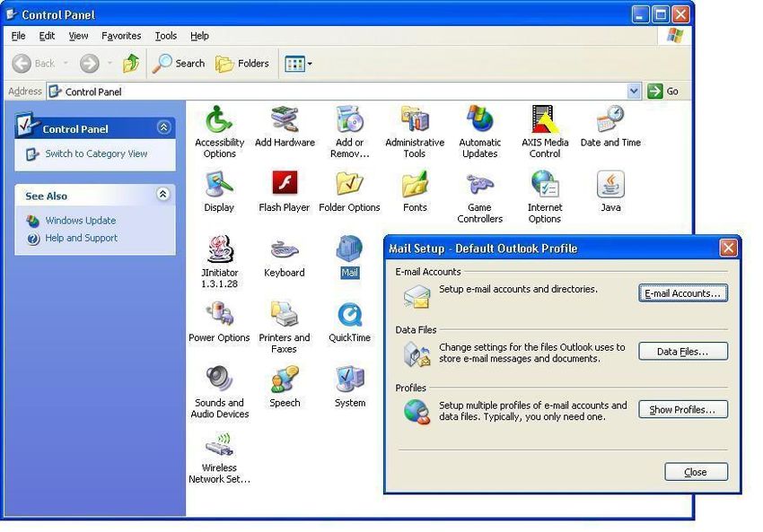Screen dimensions: 763x532
Task: Open the File menu
Action: tap(18, 36)
